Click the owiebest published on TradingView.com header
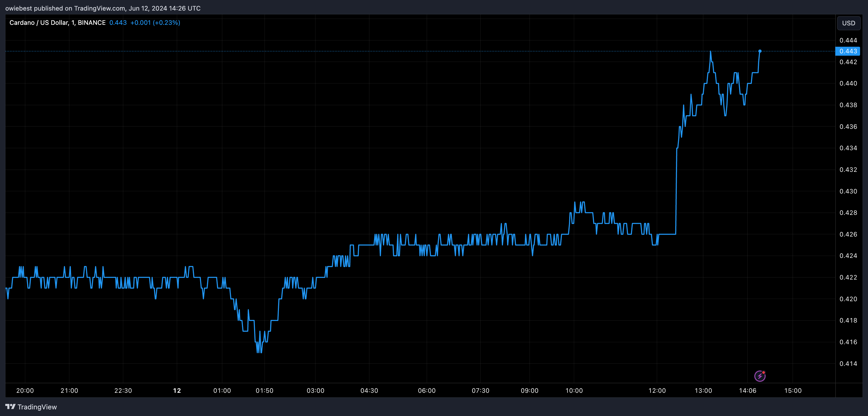Image resolution: width=868 pixels, height=416 pixels. (x=103, y=8)
